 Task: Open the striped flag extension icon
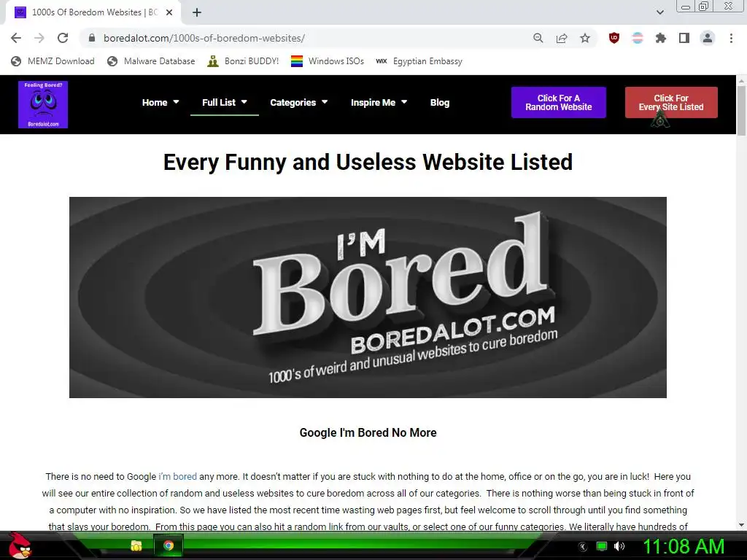(x=638, y=38)
